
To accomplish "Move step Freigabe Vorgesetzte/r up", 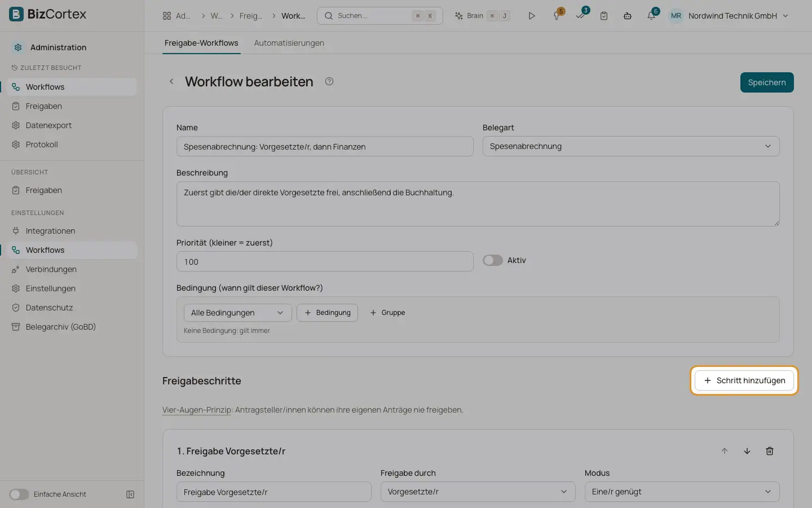I will pos(725,451).
